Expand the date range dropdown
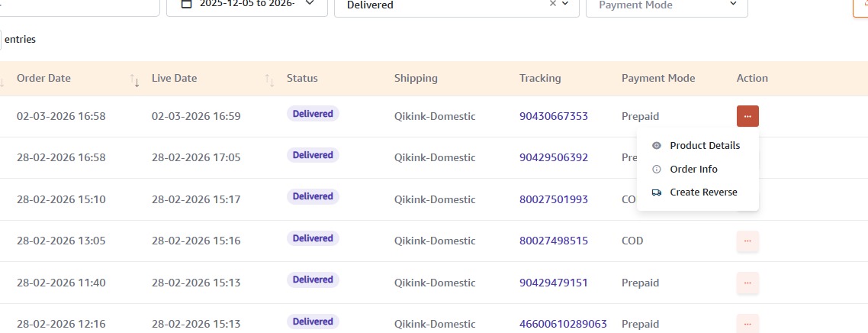The width and height of the screenshot is (868, 333). (x=309, y=4)
